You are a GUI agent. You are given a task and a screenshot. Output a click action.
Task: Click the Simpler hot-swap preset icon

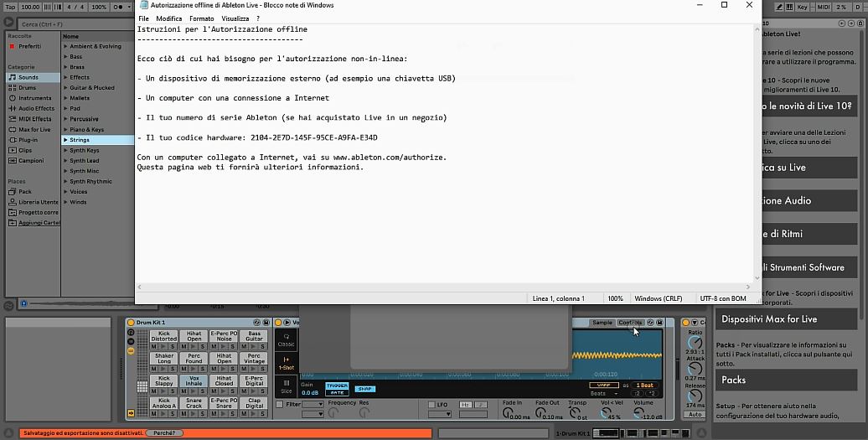pyautogui.click(x=650, y=322)
